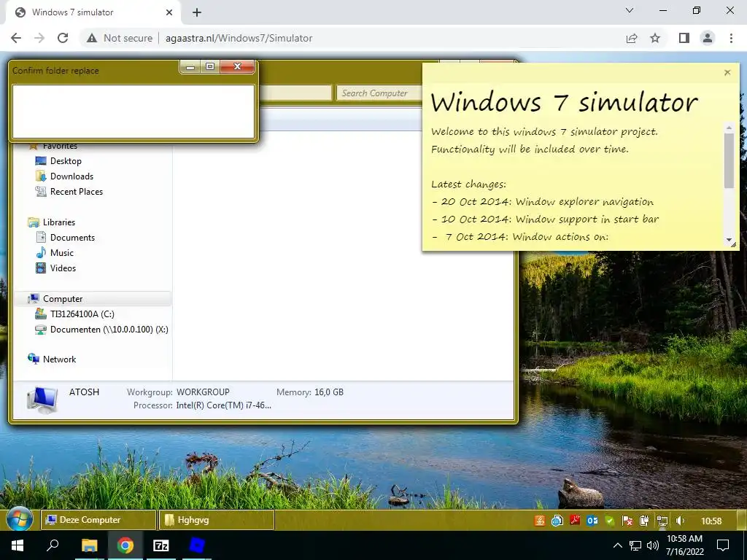The height and width of the screenshot is (560, 747).
Task: Click the sticky note scrollbar thumb
Action: coord(729,160)
